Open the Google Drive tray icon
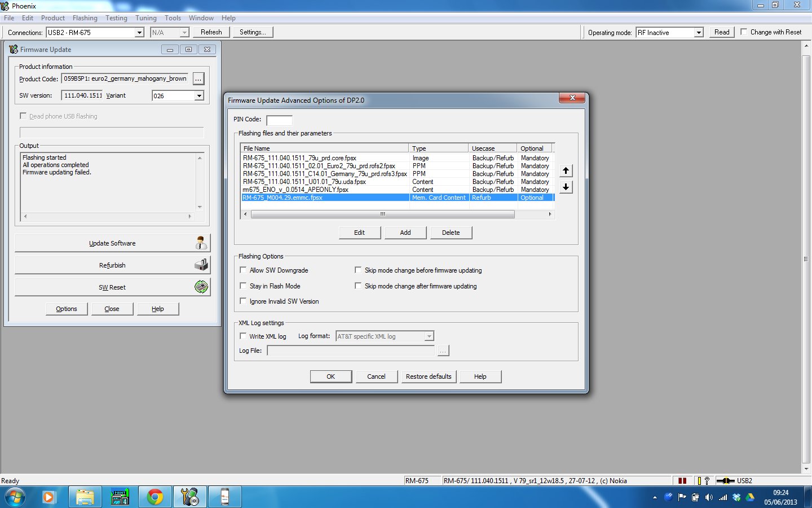Viewport: 812px width, 508px height. click(x=750, y=497)
